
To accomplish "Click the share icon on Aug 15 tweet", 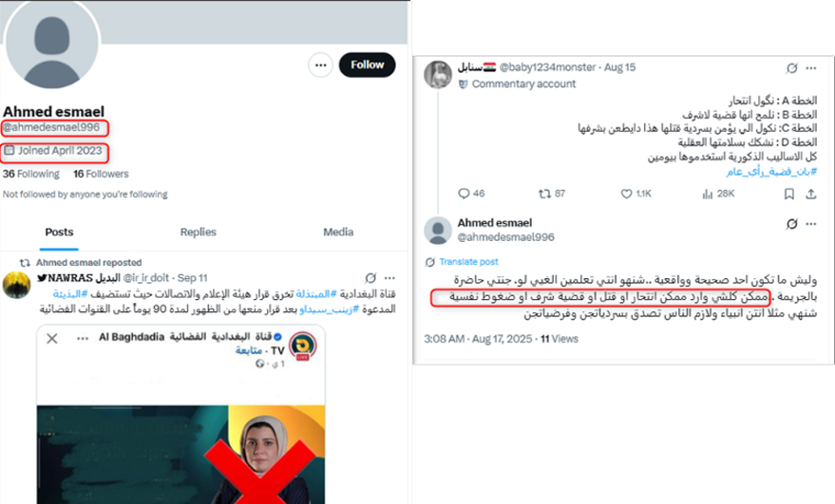I will (x=810, y=195).
